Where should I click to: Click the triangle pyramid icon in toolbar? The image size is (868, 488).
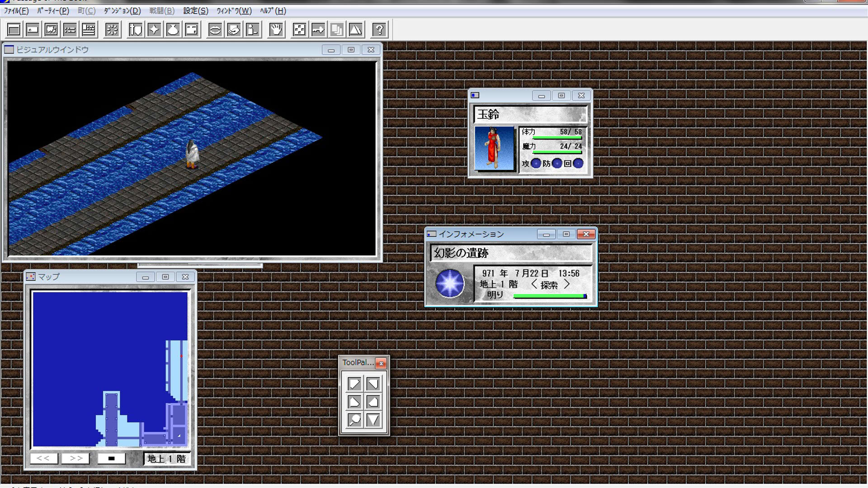tap(356, 30)
